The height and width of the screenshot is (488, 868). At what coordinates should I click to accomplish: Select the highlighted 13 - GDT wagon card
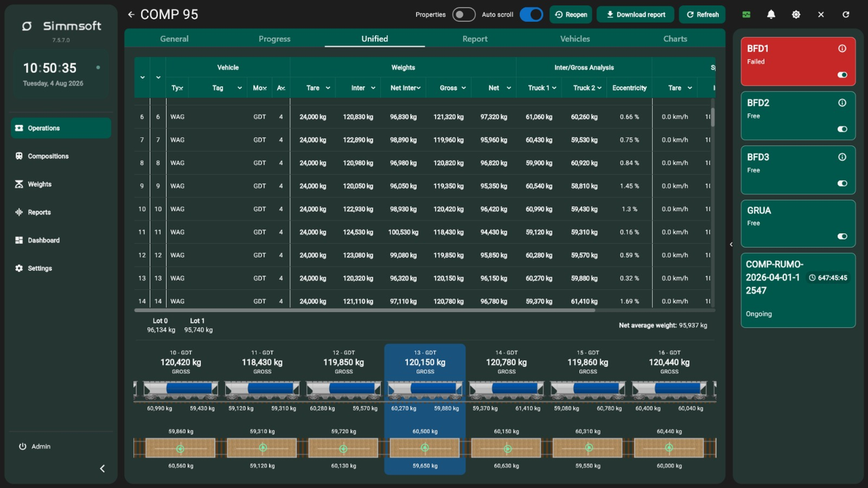coord(425,409)
